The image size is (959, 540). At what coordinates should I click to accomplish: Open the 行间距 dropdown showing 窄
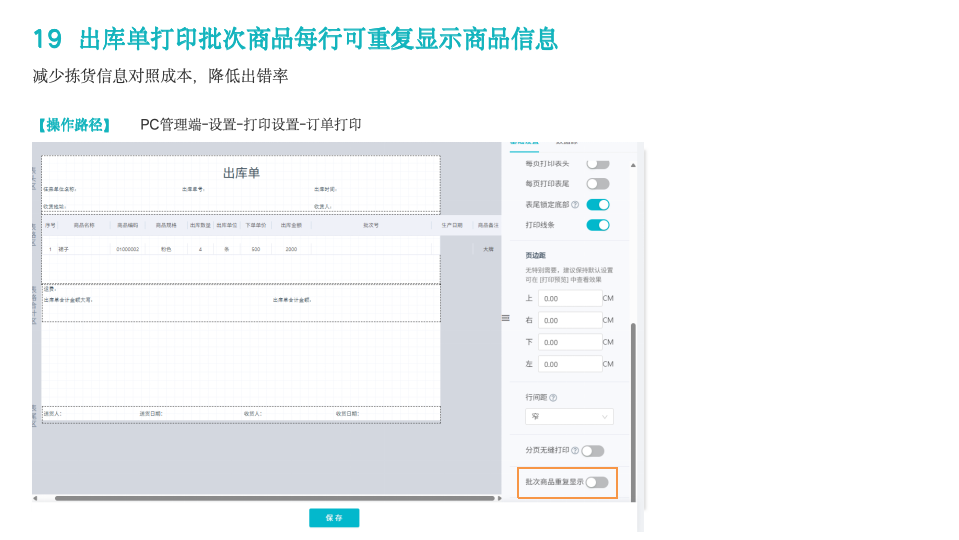(x=569, y=416)
